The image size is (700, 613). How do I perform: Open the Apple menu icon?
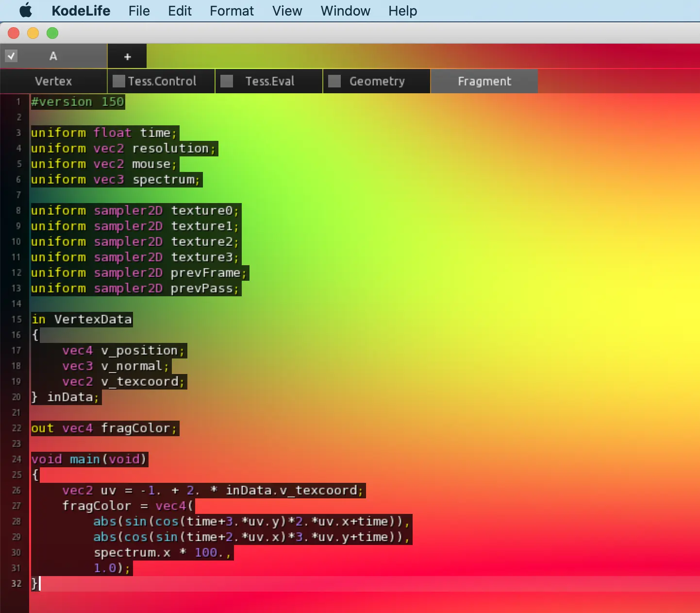pyautogui.click(x=25, y=10)
